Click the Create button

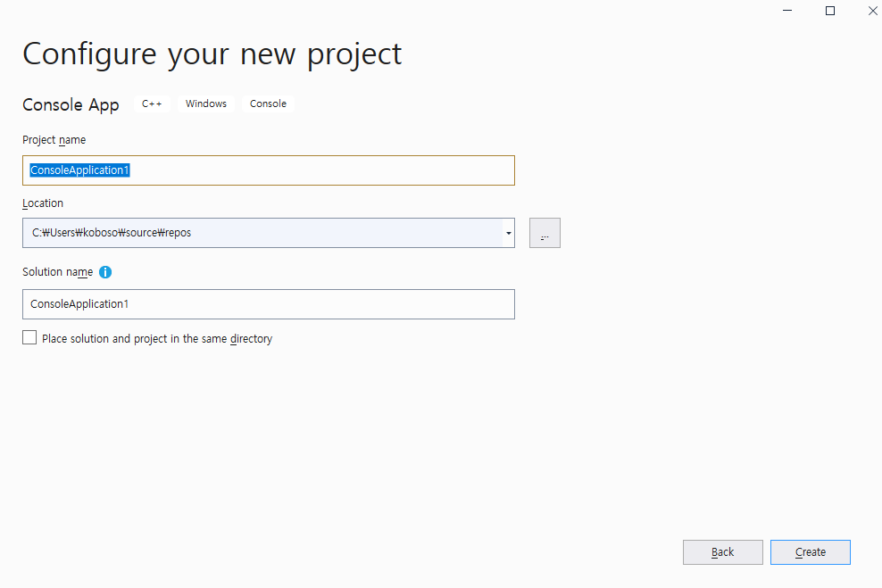click(x=810, y=552)
